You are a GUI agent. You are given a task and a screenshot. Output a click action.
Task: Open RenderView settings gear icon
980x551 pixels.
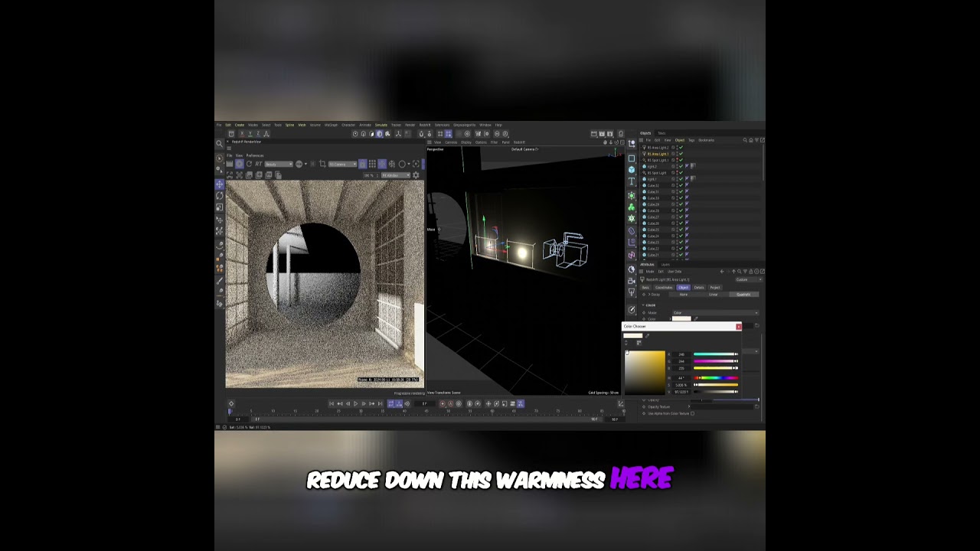[x=416, y=175]
